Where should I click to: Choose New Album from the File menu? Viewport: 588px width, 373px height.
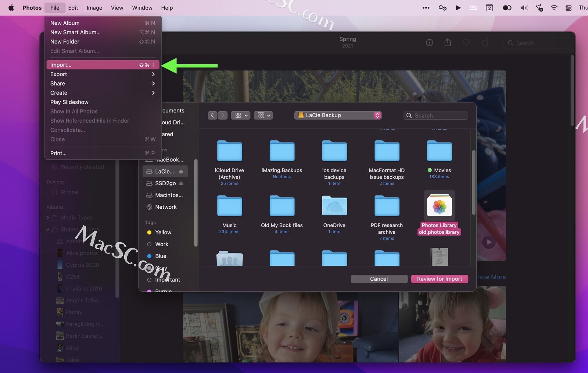coord(103,23)
